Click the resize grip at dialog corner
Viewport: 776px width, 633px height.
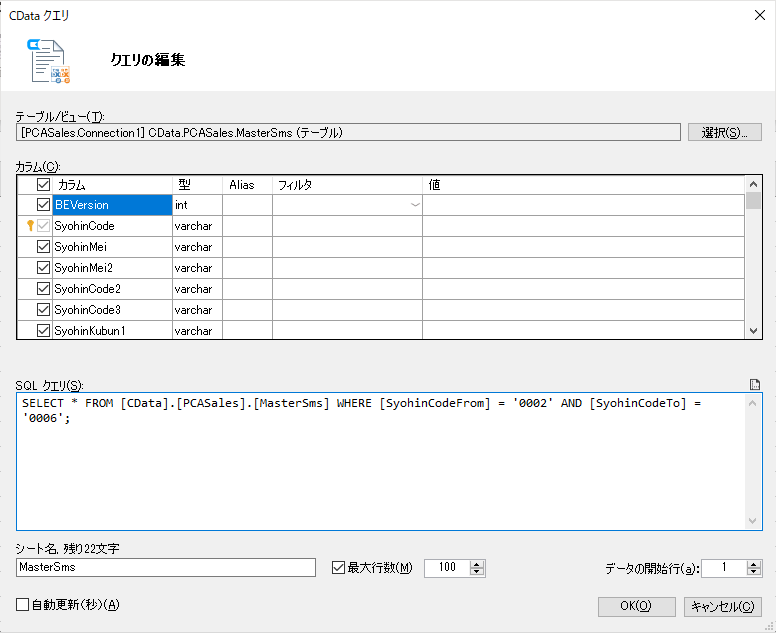point(769,626)
